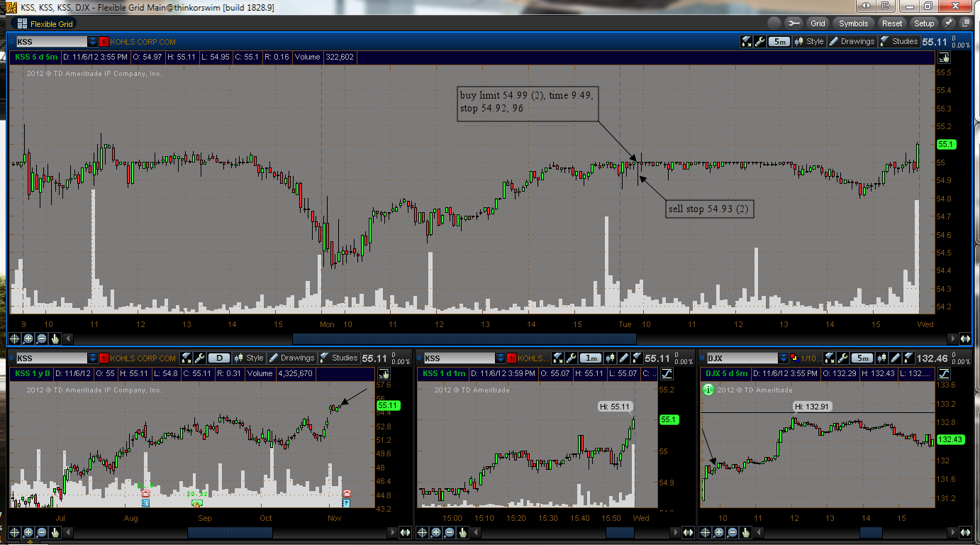
Task: Open Drawings menu in daily chart
Action: click(291, 358)
